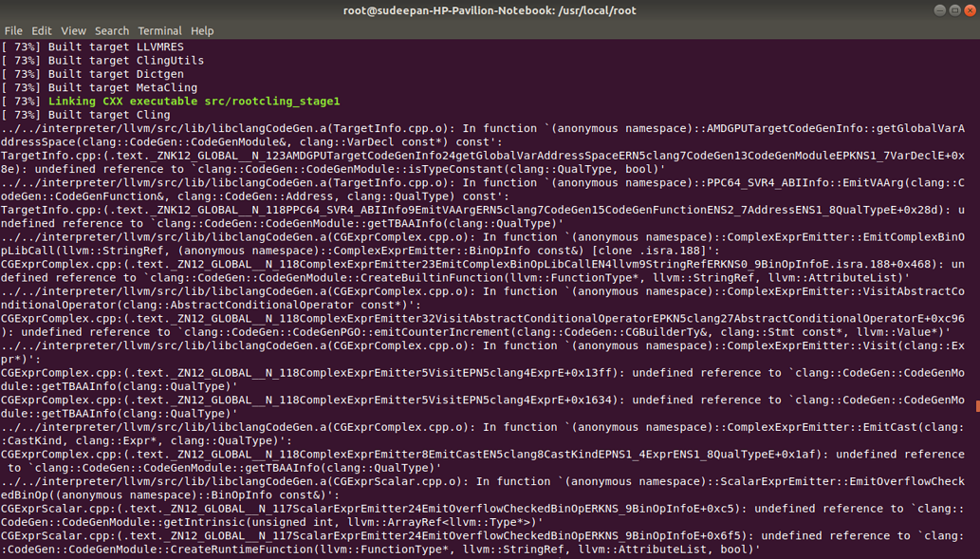This screenshot has height=559, width=980.
Task: Click the 'Built target MetaCling' line
Action: tap(100, 87)
